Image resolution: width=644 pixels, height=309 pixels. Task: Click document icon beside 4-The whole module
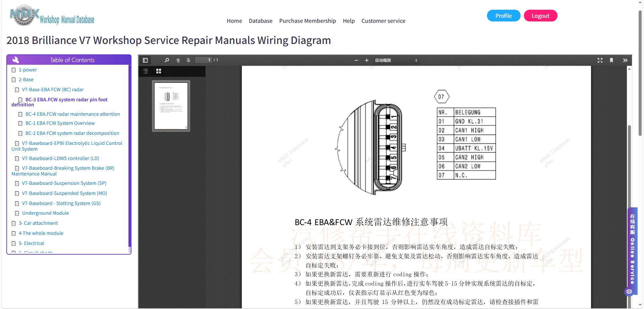14,234
